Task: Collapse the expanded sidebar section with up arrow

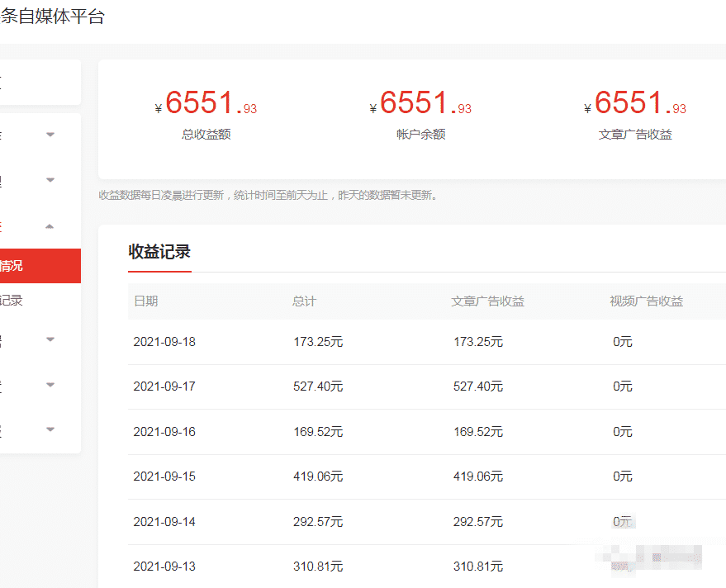Action: pyautogui.click(x=50, y=226)
